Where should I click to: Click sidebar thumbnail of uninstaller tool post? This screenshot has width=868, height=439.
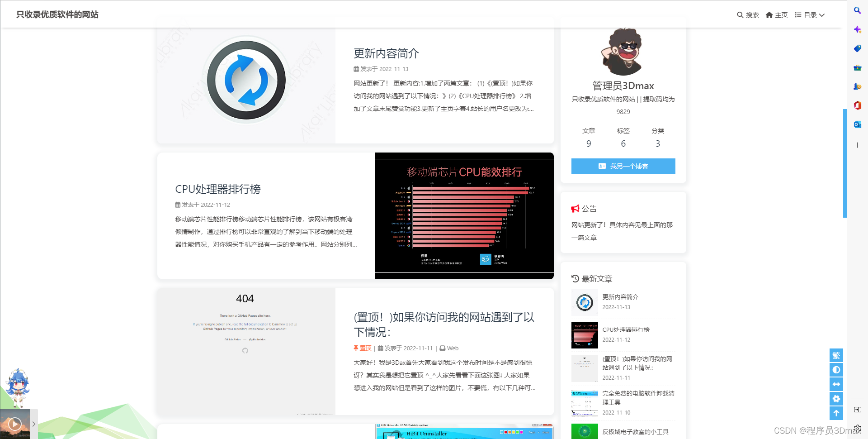point(585,403)
